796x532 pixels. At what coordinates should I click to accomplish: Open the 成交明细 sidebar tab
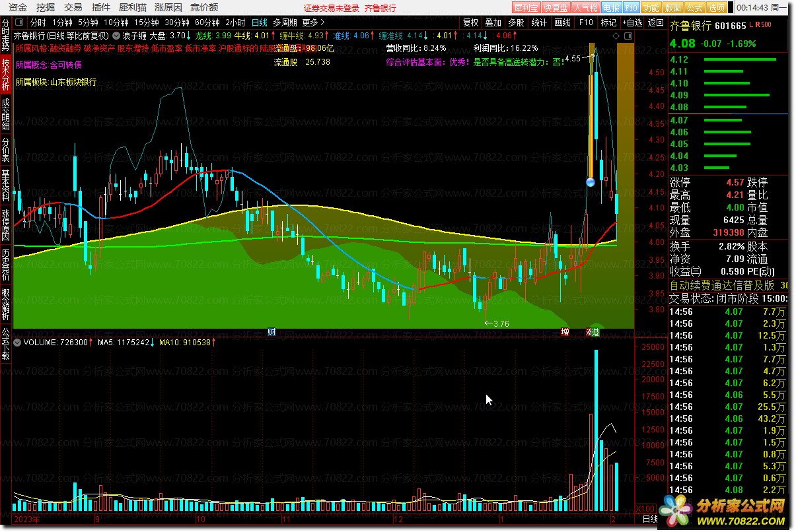[x=6, y=114]
